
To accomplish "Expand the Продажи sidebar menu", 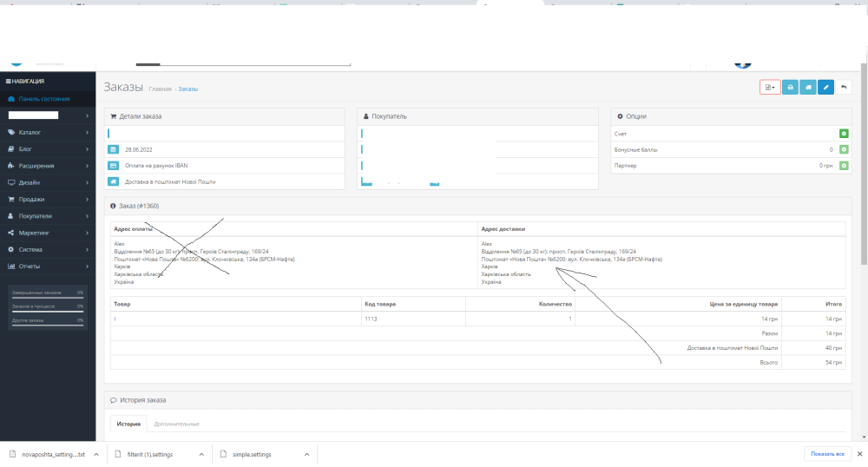I will (47, 199).
